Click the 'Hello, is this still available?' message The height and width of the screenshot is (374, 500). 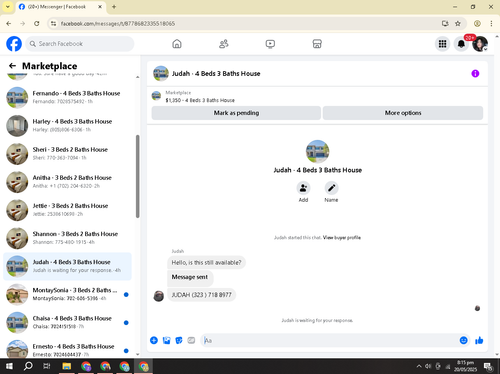click(x=206, y=262)
